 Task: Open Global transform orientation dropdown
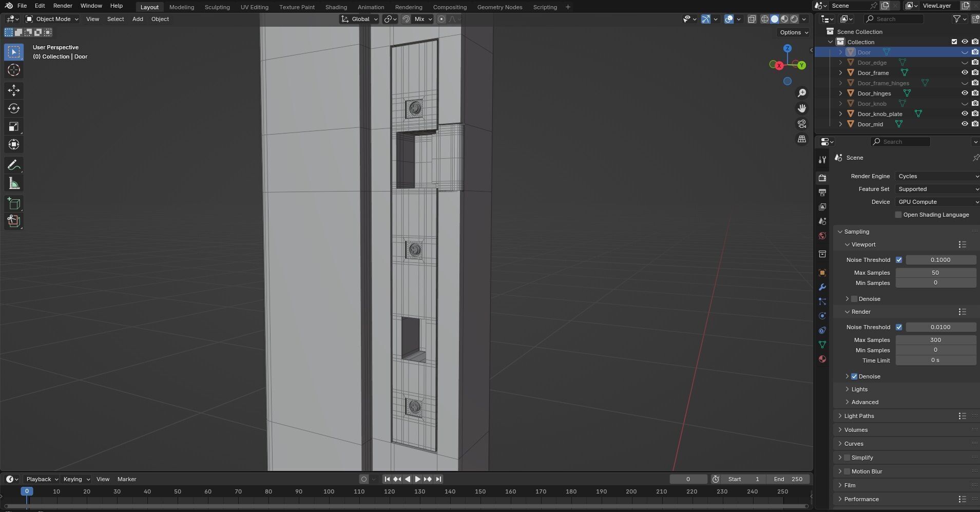point(359,19)
